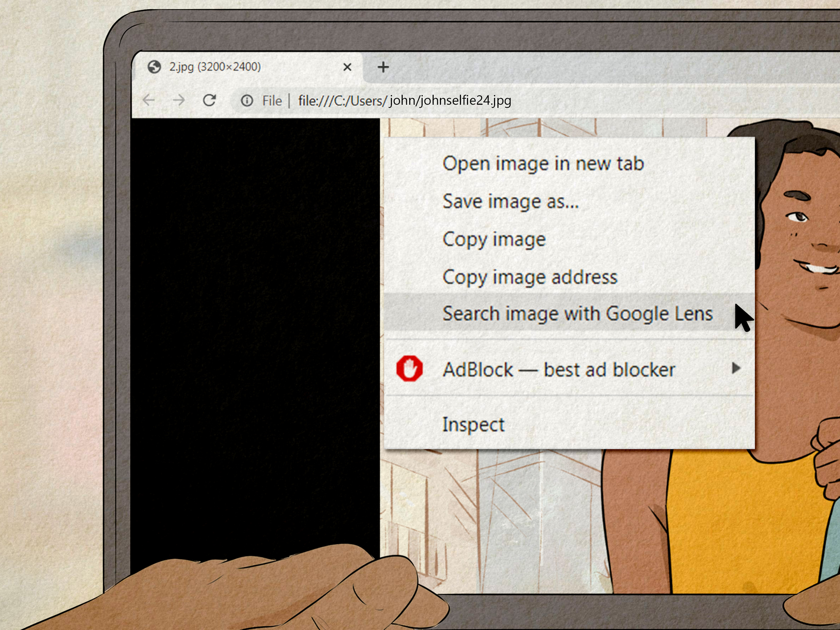840x630 pixels.
Task: Click Copy image in the context menu
Action: coord(495,239)
